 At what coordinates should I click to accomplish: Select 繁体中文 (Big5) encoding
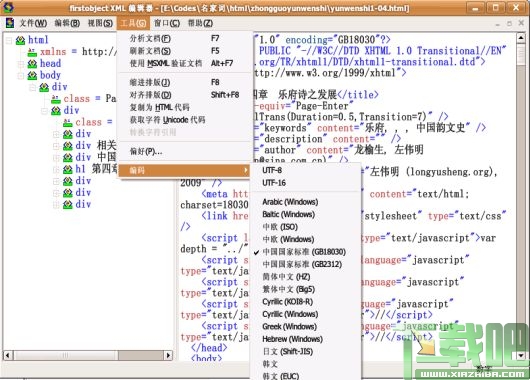coord(306,289)
